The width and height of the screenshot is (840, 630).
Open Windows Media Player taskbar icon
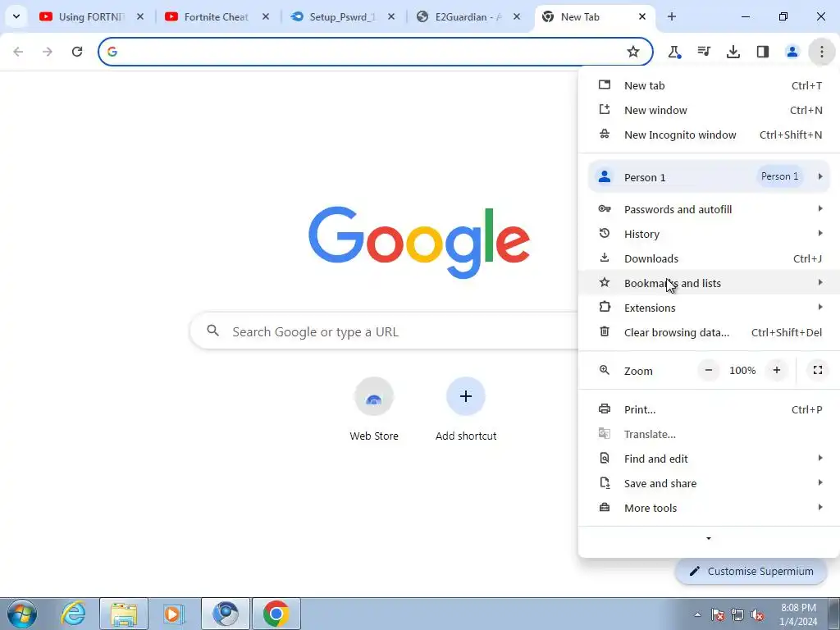174,614
